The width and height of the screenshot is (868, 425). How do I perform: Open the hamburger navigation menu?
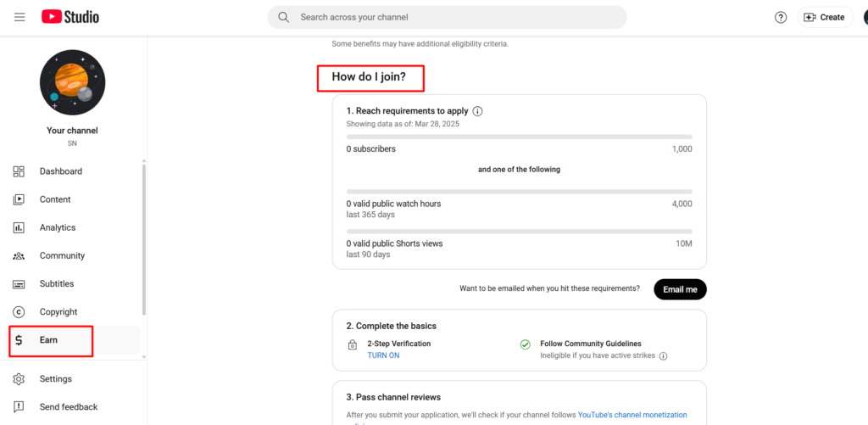coord(19,17)
